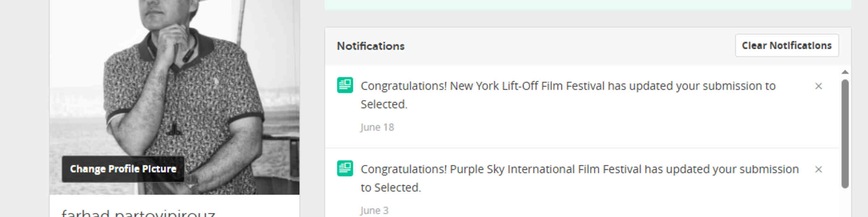
Task: Select the farhad partovipirouz profile name
Action: point(138,213)
